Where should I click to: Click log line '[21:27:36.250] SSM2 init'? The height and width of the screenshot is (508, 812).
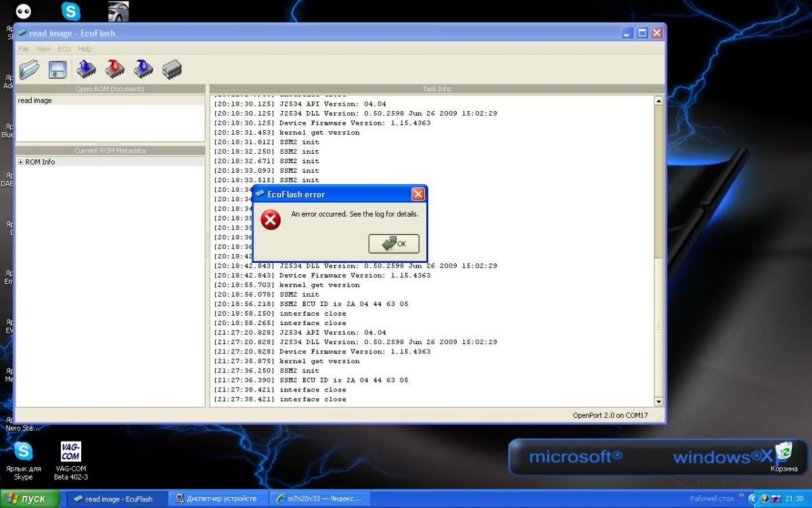pyautogui.click(x=266, y=371)
